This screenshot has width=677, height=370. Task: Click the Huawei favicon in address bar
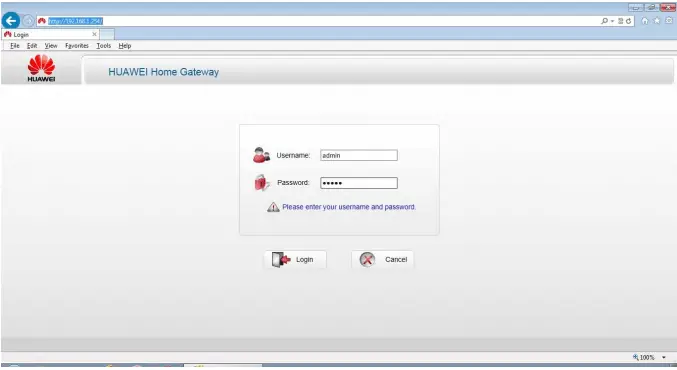pyautogui.click(x=42, y=21)
